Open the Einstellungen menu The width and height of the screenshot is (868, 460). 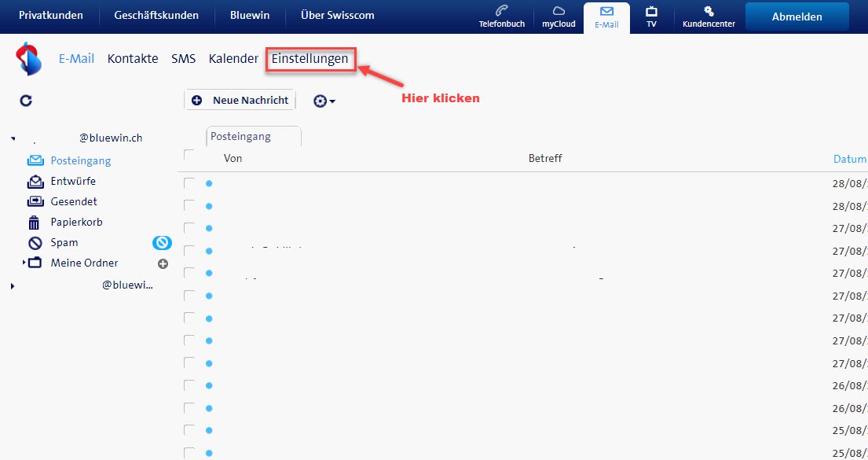pyautogui.click(x=309, y=59)
